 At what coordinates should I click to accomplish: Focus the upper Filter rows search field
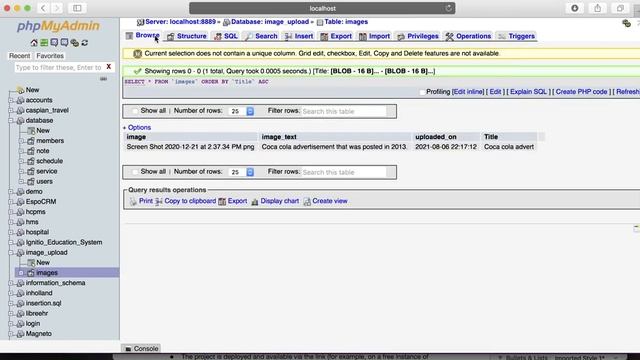[344, 111]
